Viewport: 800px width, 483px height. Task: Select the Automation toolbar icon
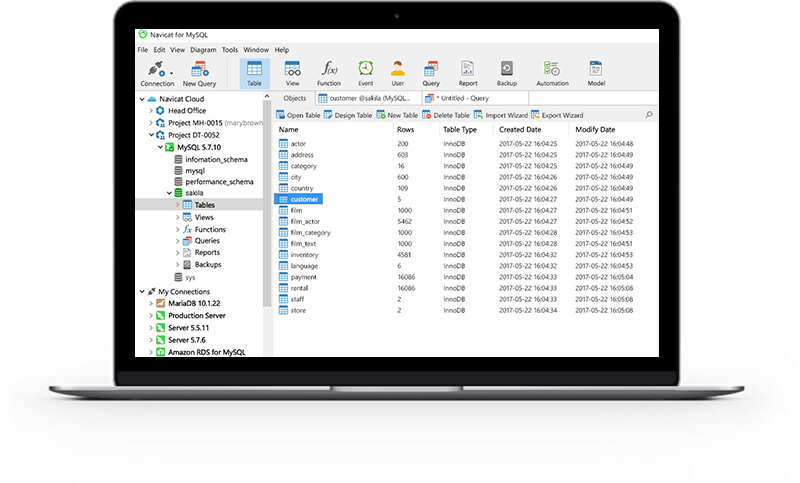[552, 68]
